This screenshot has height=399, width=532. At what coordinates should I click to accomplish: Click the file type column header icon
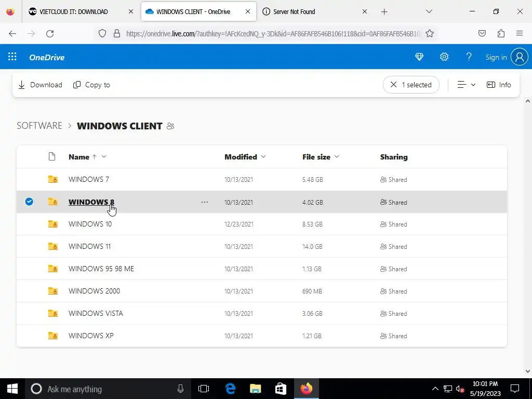(52, 156)
